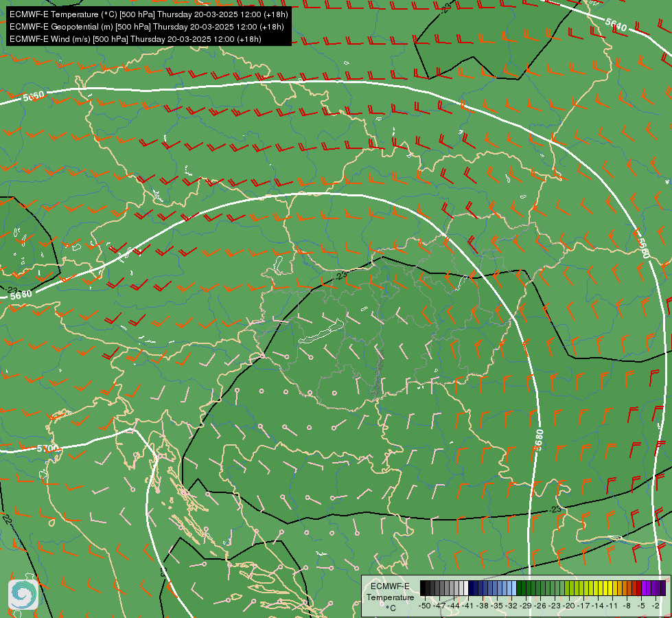This screenshot has width=672, height=618.
Task: Click the -35 value on the legend scale
Action: click(x=497, y=606)
